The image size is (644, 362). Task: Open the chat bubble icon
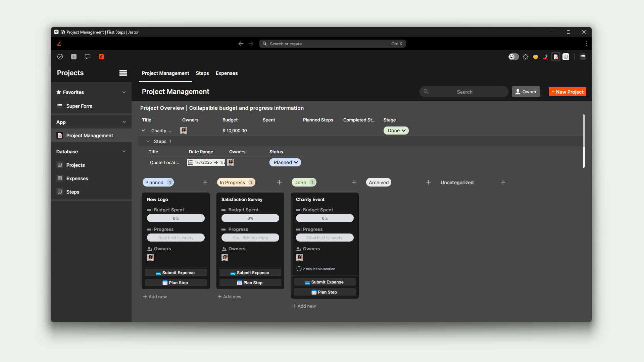point(88,57)
